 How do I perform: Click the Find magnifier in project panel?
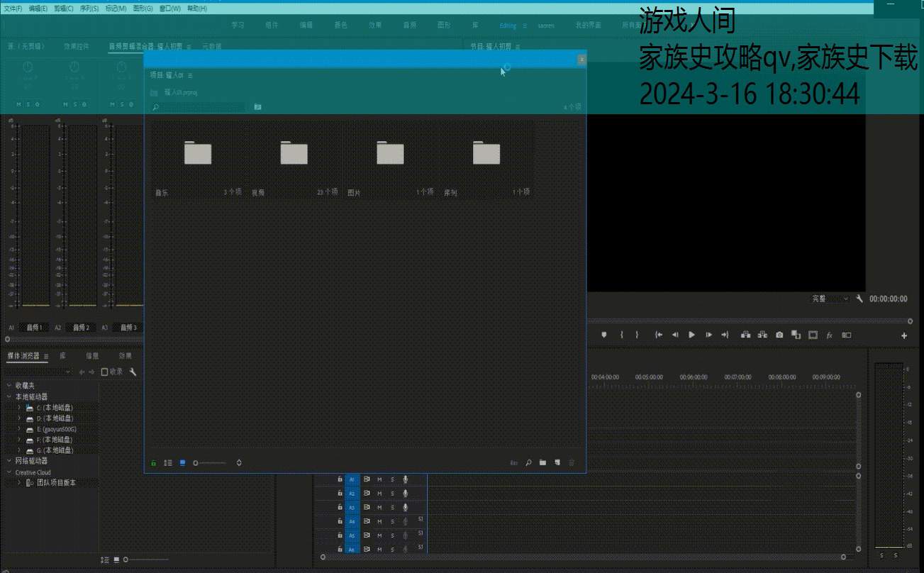pyautogui.click(x=528, y=462)
